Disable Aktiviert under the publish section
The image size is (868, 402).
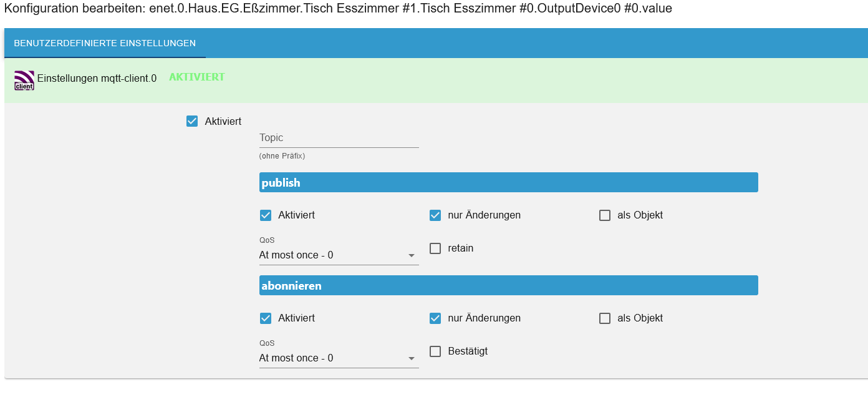point(266,215)
